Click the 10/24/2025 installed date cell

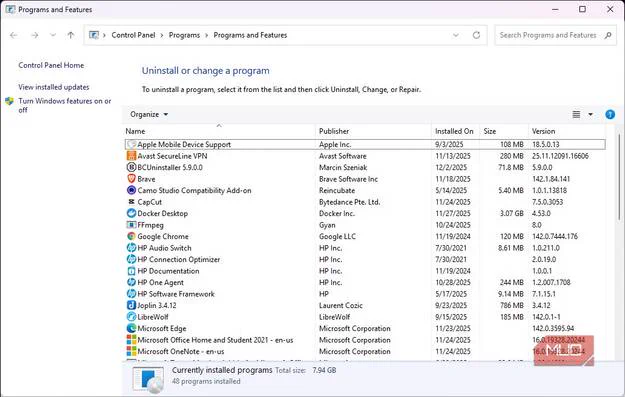[453, 225]
